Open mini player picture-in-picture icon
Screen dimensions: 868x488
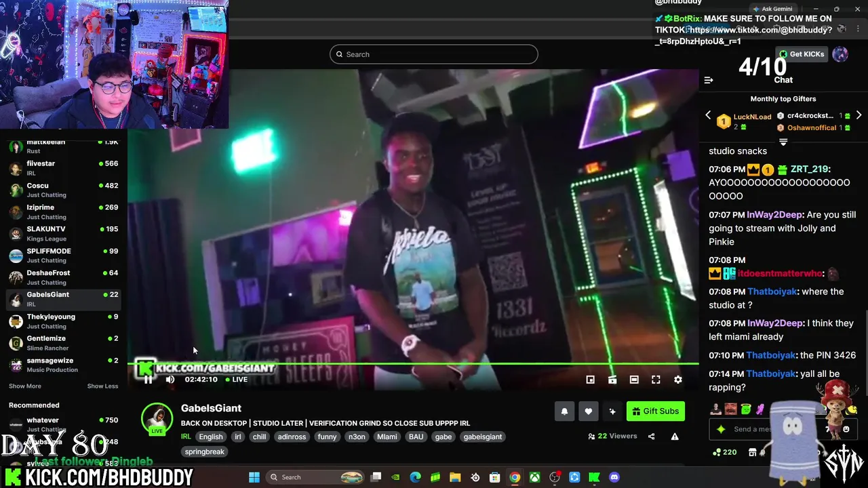(591, 380)
